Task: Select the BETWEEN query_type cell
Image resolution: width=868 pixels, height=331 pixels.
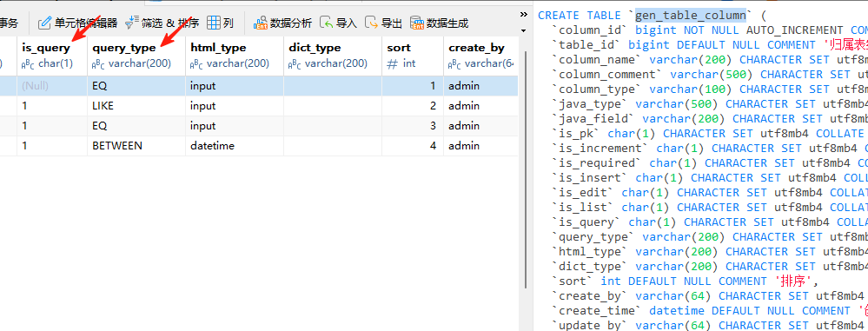Action: [136, 146]
